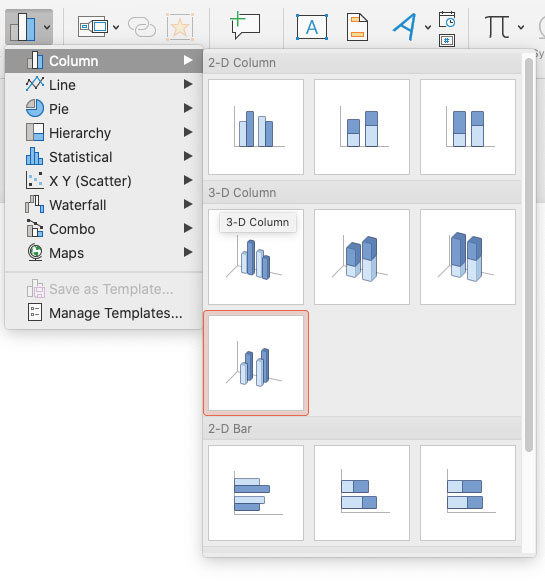Open the dropdown arrow beside WordArt
545x585 pixels.
click(x=428, y=27)
